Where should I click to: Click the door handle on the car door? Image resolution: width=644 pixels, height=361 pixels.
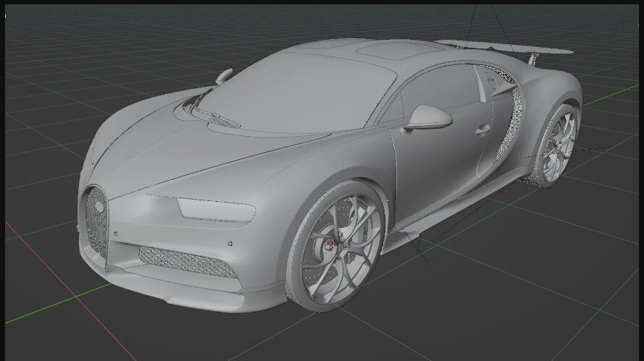point(483,130)
